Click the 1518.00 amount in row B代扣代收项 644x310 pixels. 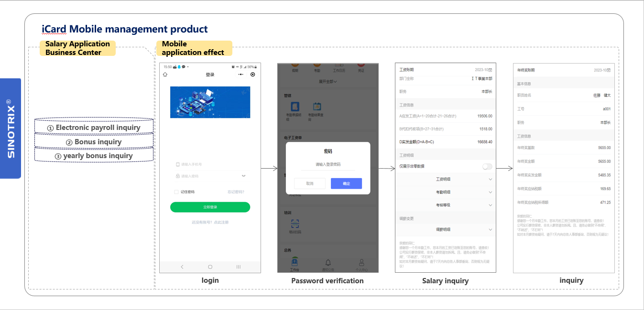point(486,129)
